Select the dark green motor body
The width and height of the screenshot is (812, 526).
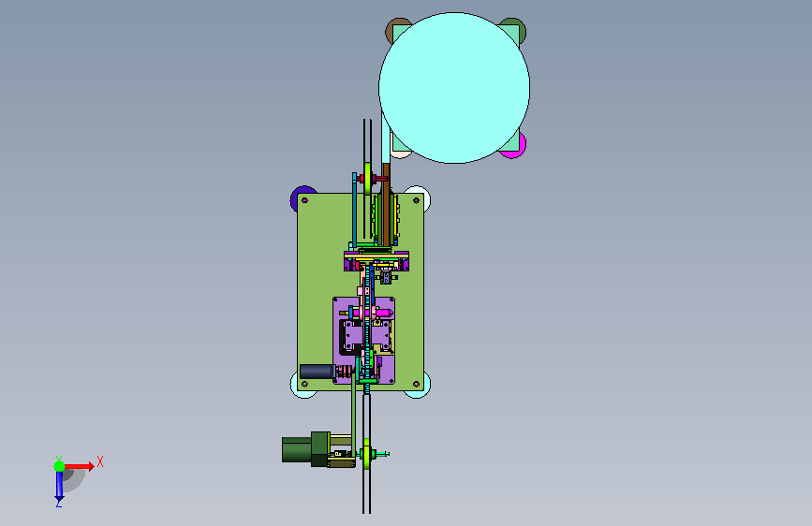305,449
